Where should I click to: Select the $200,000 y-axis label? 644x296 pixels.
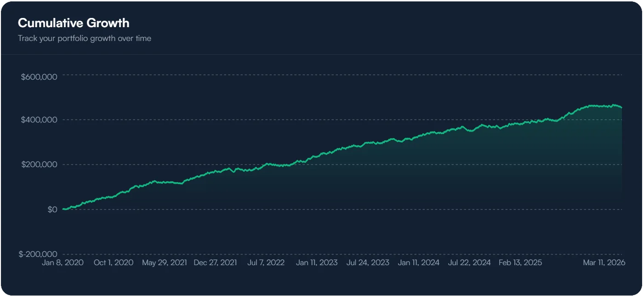(x=39, y=164)
